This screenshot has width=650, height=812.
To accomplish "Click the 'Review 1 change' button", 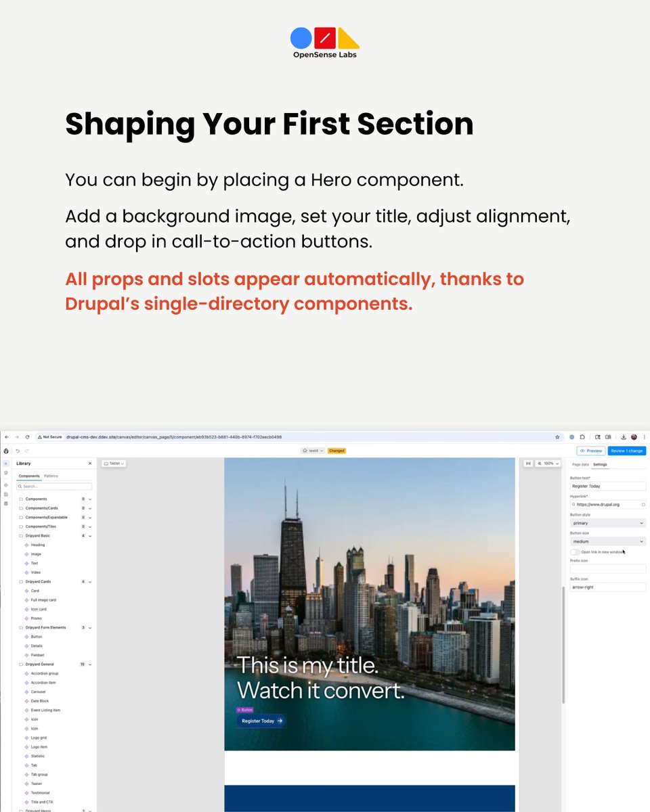I will tap(627, 451).
